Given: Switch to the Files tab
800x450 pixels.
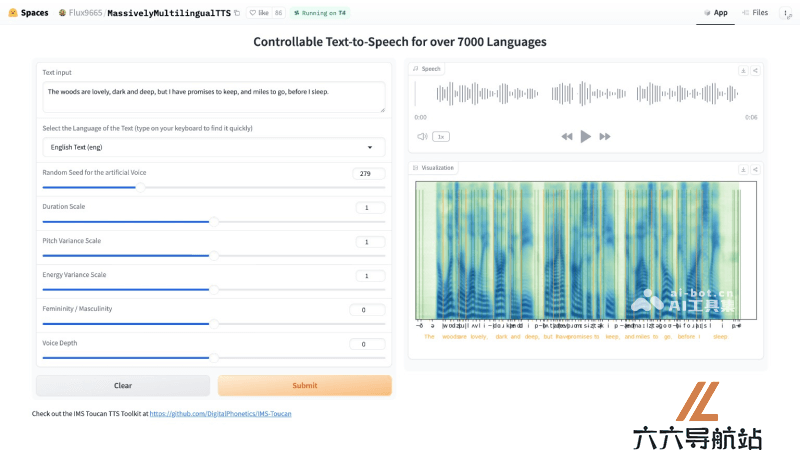Looking at the screenshot, I should (x=755, y=13).
